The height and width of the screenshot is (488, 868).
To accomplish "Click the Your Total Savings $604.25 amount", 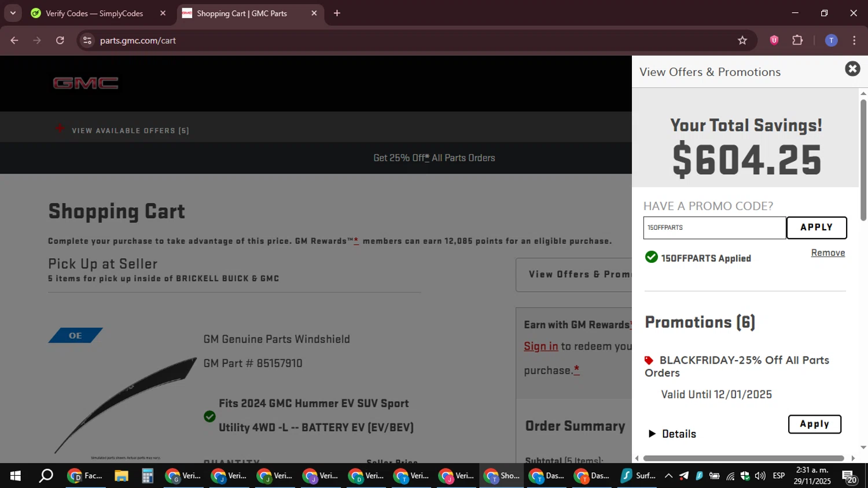I will pos(746,160).
